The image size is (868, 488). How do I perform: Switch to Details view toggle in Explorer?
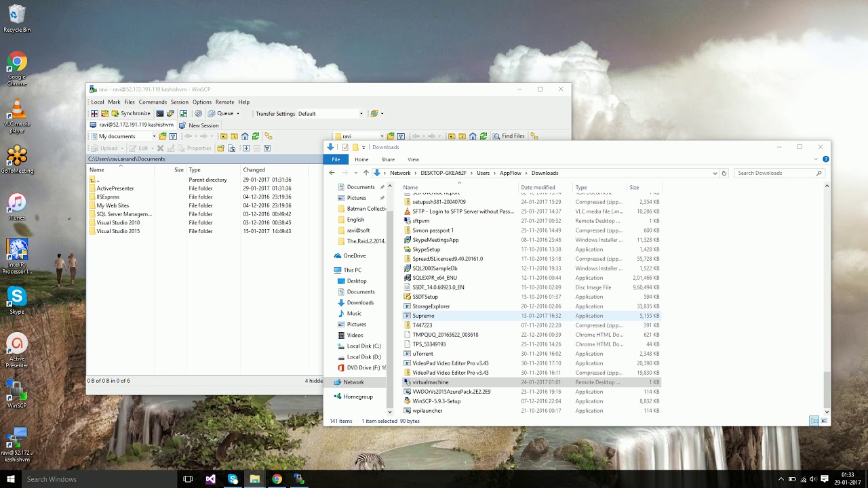[814, 421]
